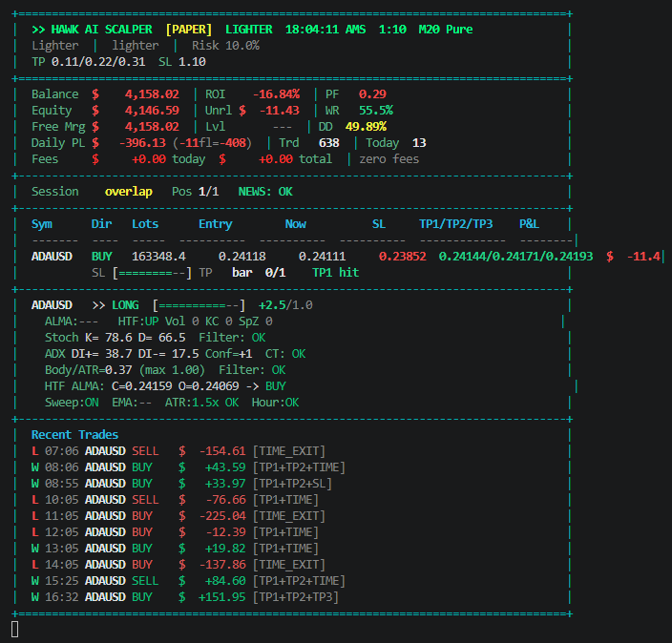Screen dimensions: 672x643
Task: Select the zero fees note
Action: (389, 159)
